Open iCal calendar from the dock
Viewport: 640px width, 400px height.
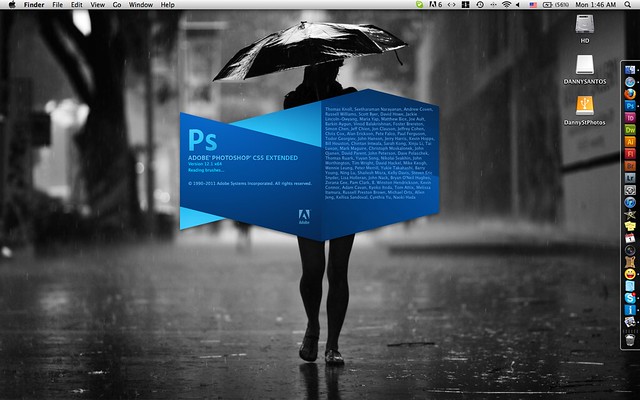(630, 238)
